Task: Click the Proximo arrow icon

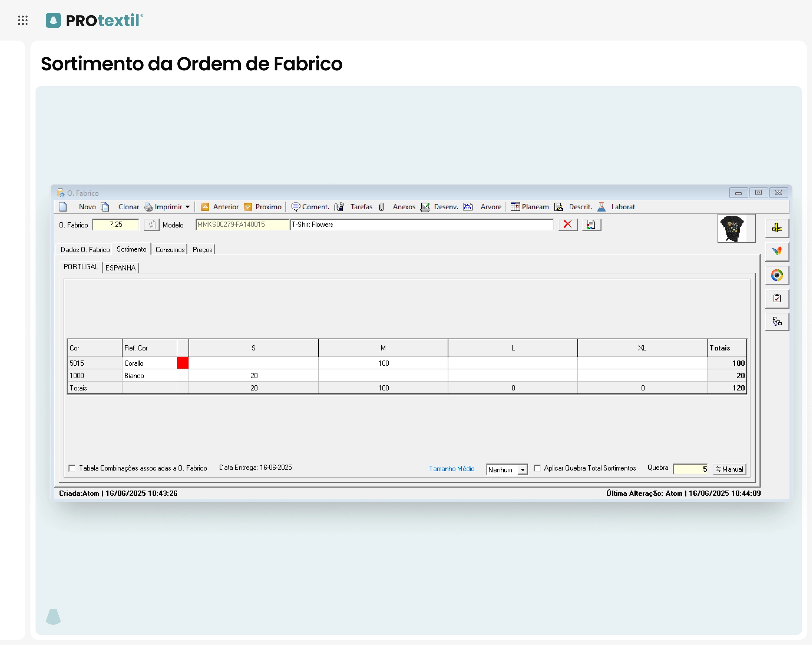Action: (x=248, y=207)
